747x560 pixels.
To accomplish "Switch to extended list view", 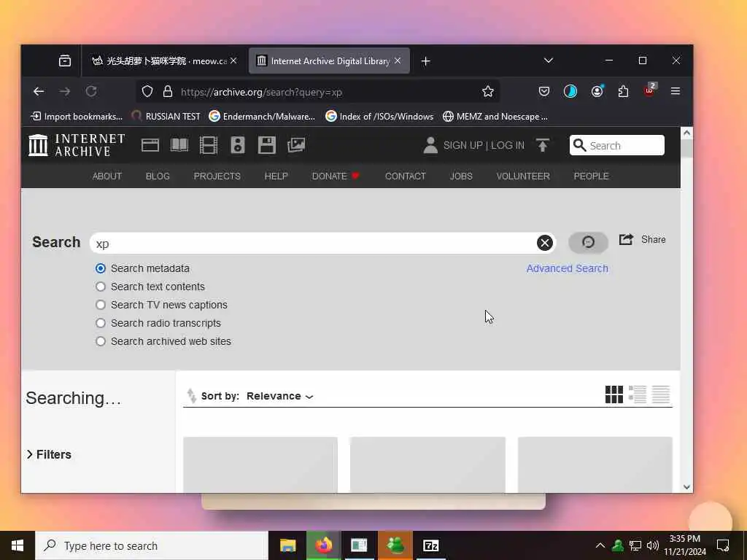I will 638,394.
